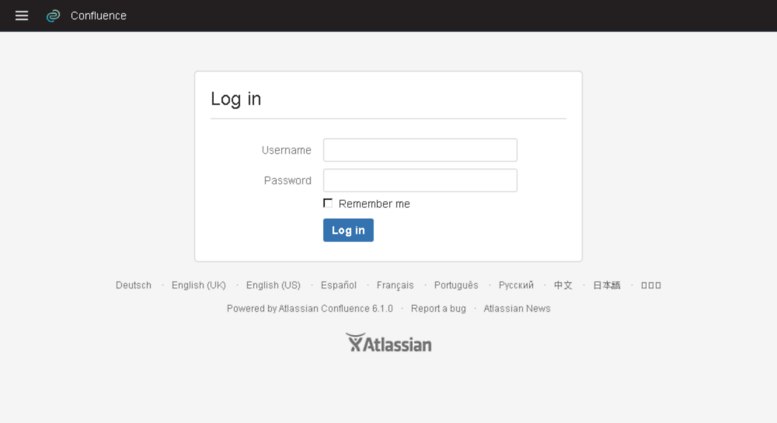Switch language to Português

pos(456,285)
